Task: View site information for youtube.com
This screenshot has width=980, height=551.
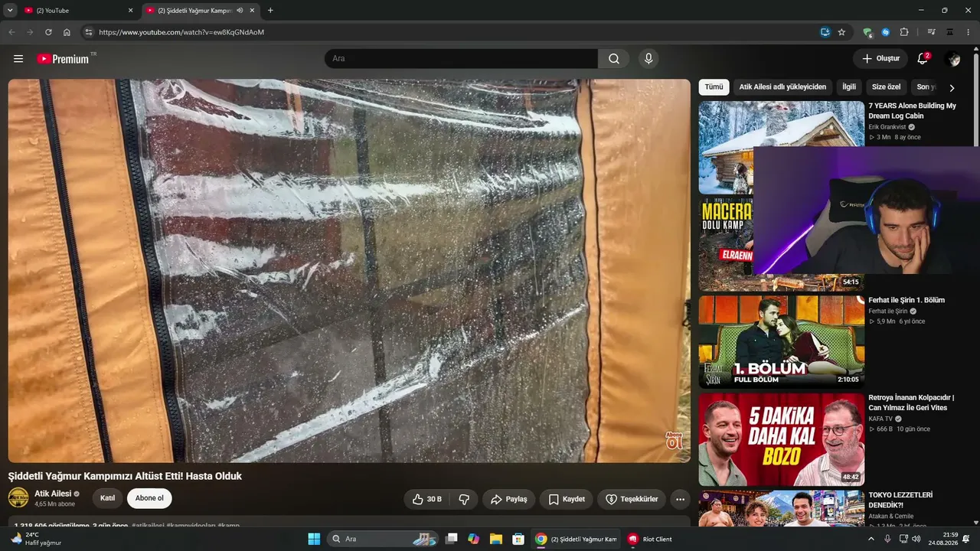Action: (88, 32)
